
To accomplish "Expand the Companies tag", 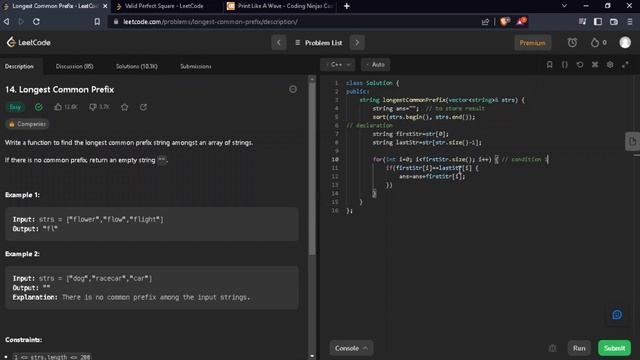I will click(x=27, y=124).
